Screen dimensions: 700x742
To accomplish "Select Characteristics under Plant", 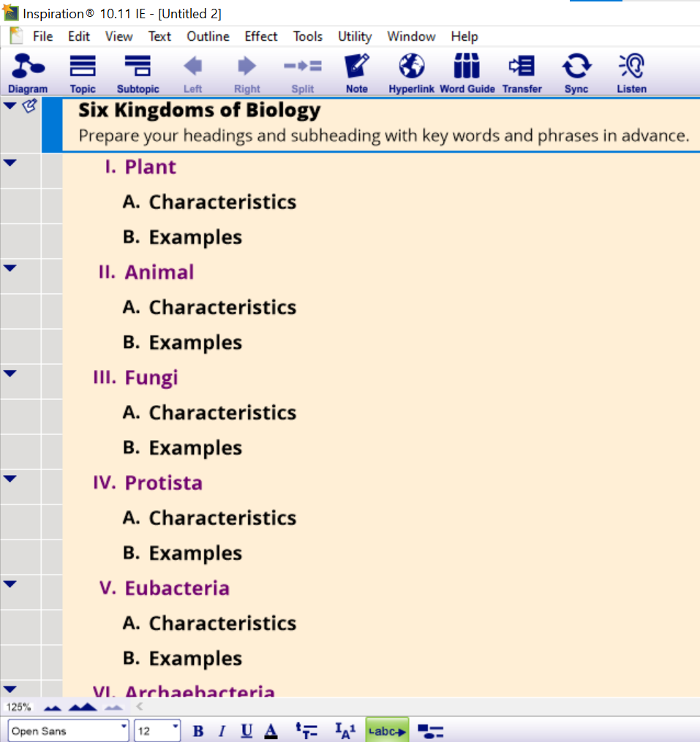I will 222,202.
